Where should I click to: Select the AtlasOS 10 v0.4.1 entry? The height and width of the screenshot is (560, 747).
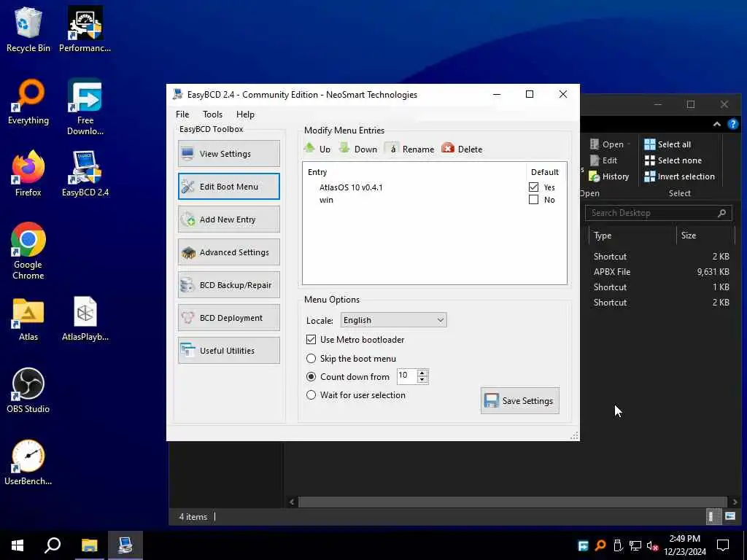(351, 187)
